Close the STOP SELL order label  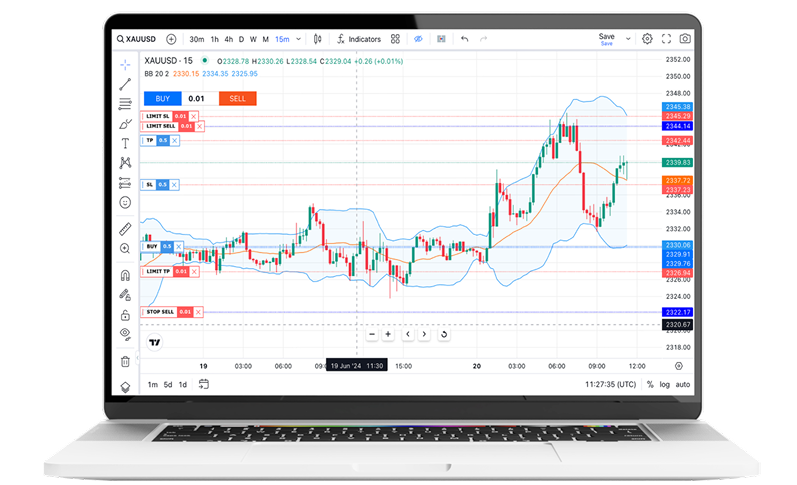click(x=198, y=312)
